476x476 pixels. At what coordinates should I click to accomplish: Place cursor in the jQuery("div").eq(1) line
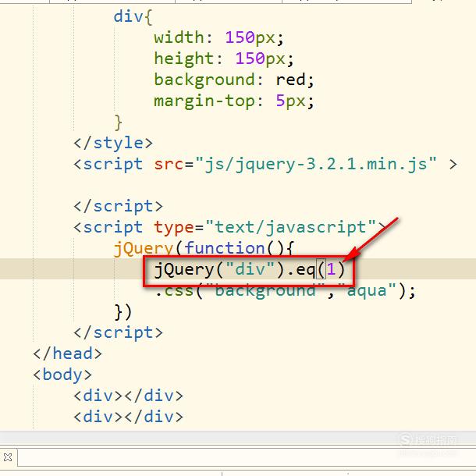(x=250, y=269)
